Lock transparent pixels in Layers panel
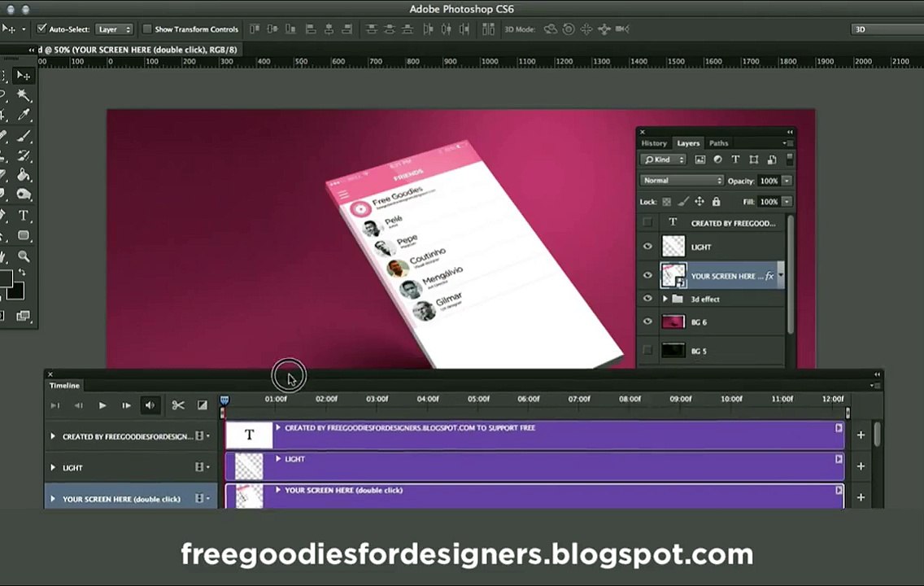 pyautogui.click(x=666, y=202)
